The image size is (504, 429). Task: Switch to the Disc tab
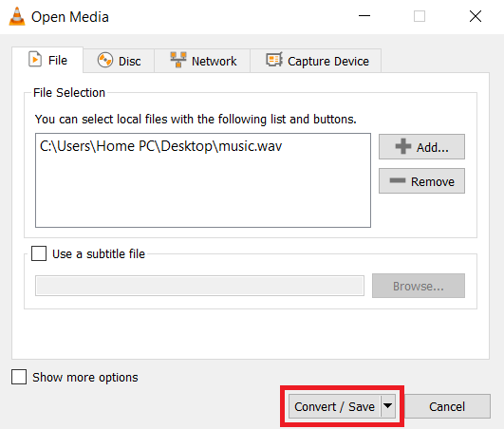click(x=119, y=61)
